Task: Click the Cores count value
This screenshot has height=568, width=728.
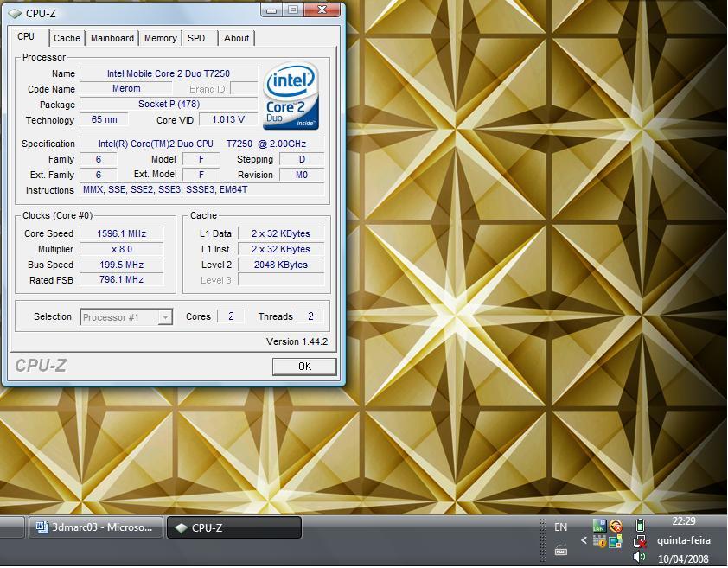Action: (x=231, y=316)
